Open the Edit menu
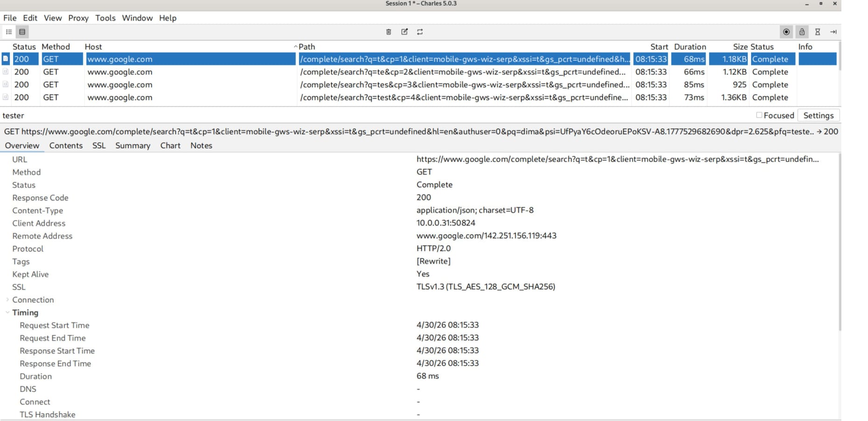The height and width of the screenshot is (421, 868). coord(30,18)
